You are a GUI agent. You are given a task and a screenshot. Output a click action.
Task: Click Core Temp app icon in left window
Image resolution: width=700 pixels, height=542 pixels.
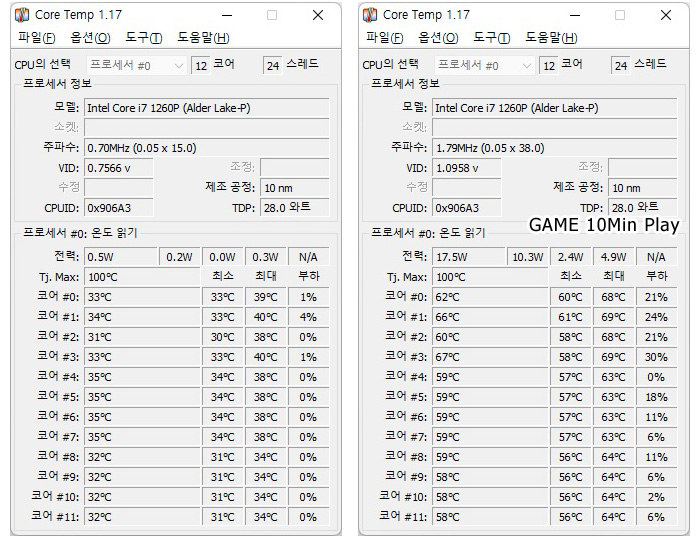22,15
